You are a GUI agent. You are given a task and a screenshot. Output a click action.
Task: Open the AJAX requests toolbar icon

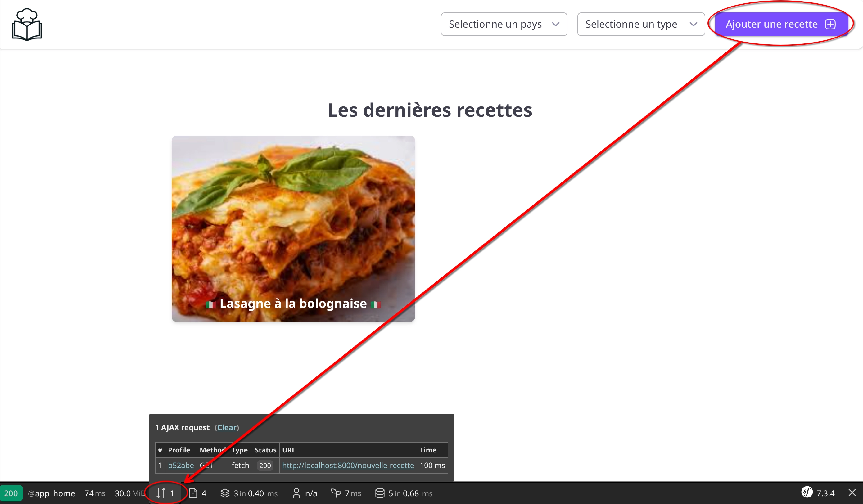coord(165,493)
